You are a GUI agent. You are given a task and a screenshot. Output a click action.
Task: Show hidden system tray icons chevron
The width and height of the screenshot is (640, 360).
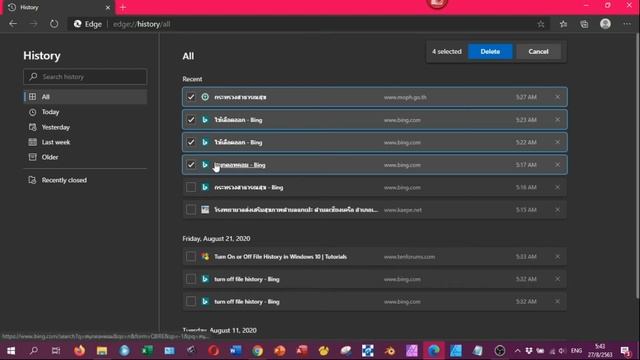518,351
